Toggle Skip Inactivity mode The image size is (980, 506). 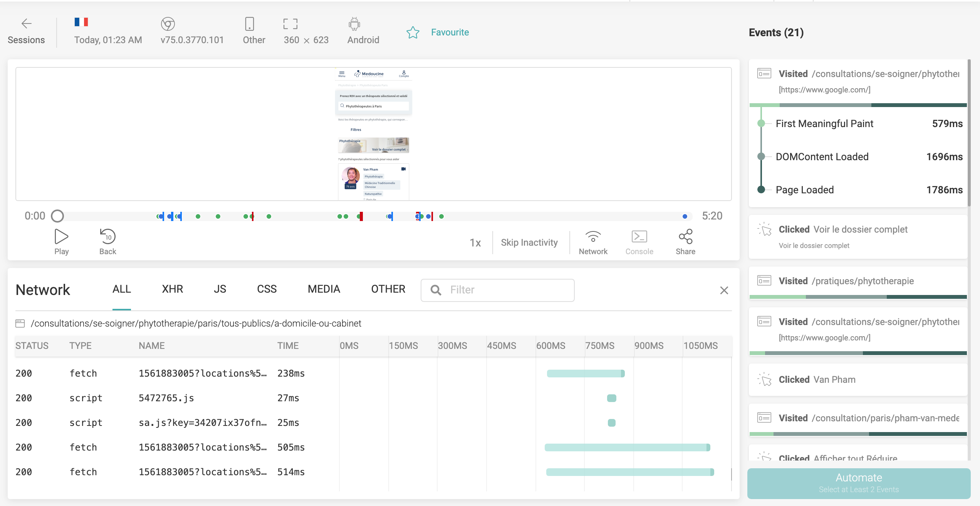click(x=529, y=242)
